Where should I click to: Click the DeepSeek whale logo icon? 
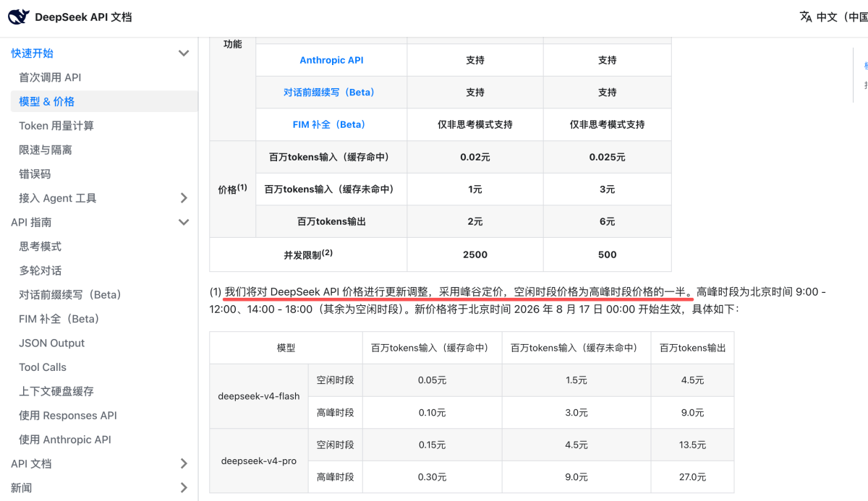[x=19, y=17]
